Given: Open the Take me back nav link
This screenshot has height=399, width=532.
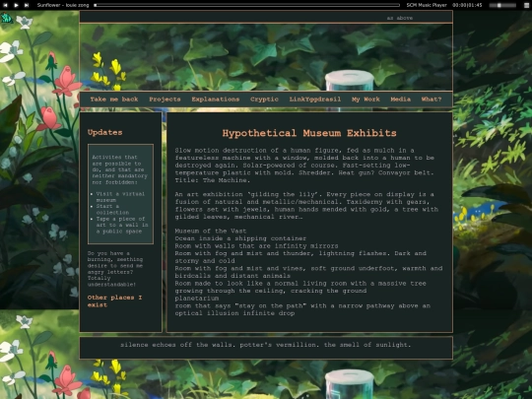Looking at the screenshot, I should click(x=114, y=100).
